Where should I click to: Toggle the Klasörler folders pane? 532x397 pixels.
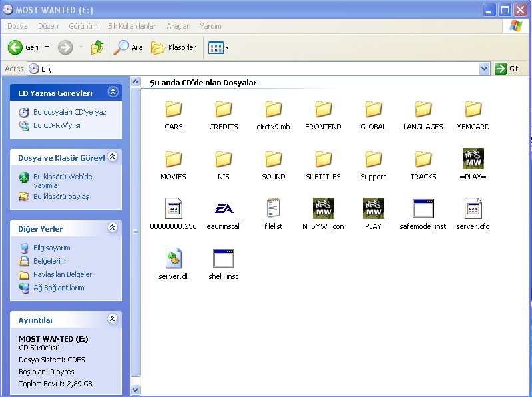(174, 47)
